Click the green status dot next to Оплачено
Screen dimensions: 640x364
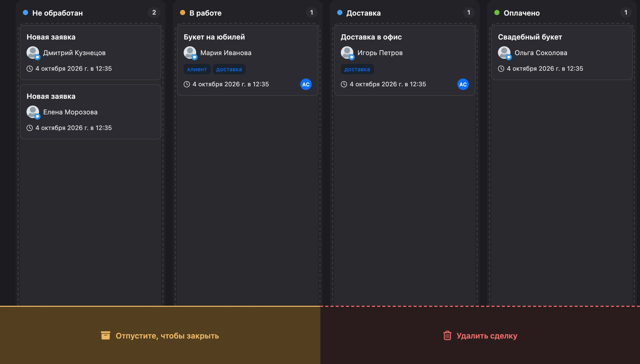[x=497, y=12]
